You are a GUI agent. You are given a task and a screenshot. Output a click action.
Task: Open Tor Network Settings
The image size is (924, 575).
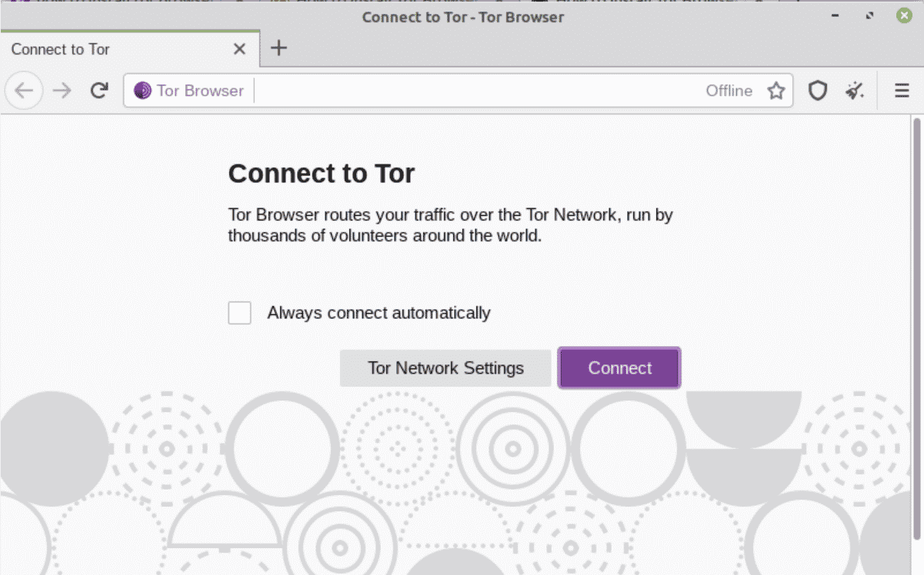pos(445,368)
